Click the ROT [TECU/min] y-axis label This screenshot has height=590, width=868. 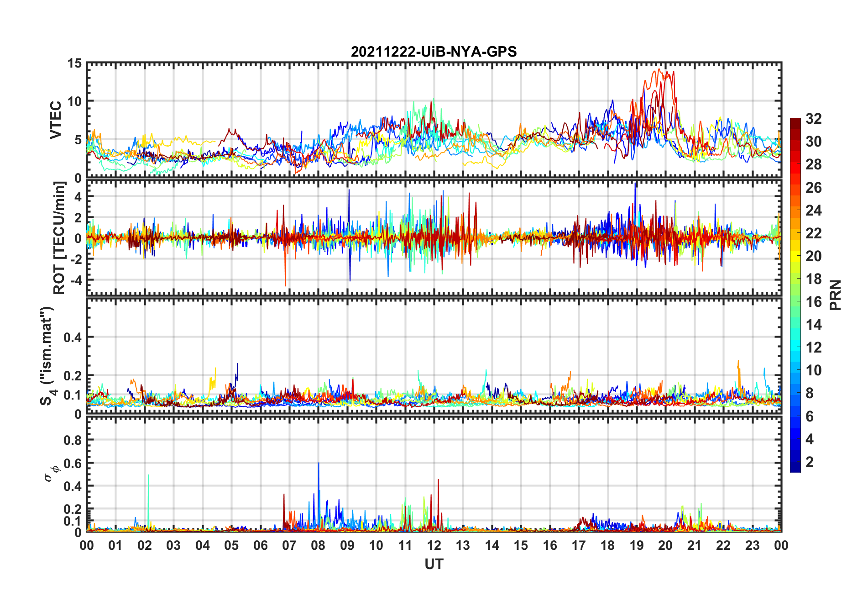[x=60, y=238]
